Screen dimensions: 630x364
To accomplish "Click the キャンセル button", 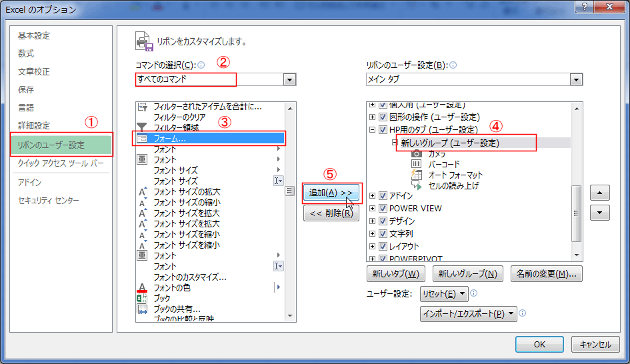I will point(595,344).
